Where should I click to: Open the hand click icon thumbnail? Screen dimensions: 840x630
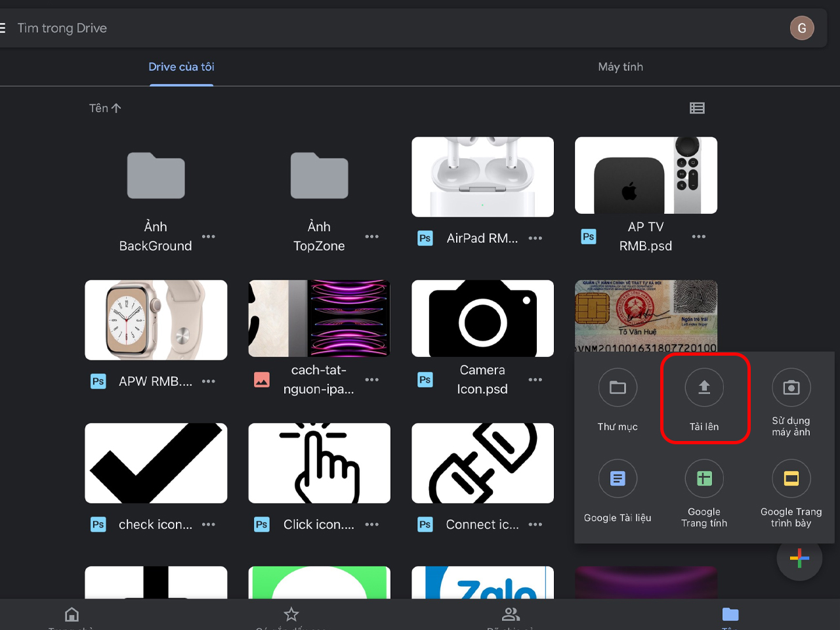[319, 463]
